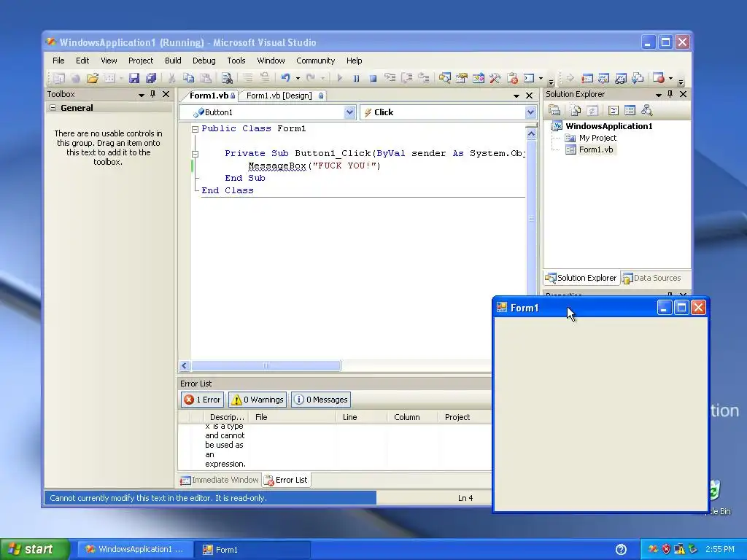Viewport: 747px width, 560px height.
Task: Collapse the General group in Toolbox
Action: [x=53, y=108]
